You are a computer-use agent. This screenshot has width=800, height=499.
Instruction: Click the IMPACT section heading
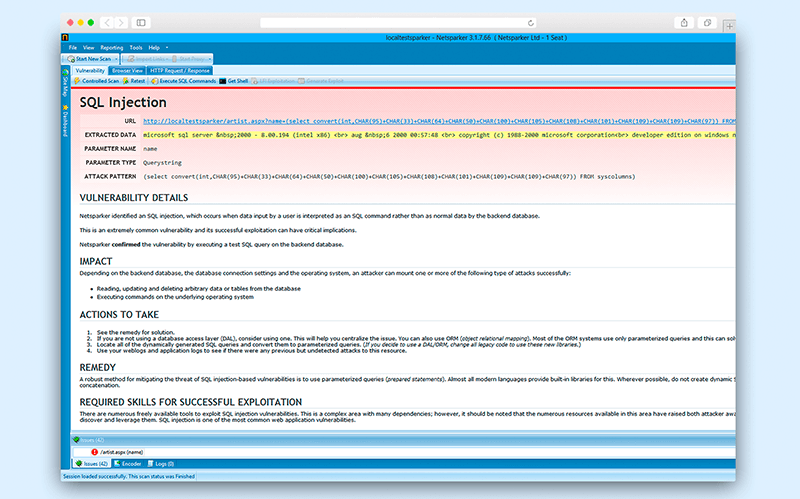coord(95,261)
